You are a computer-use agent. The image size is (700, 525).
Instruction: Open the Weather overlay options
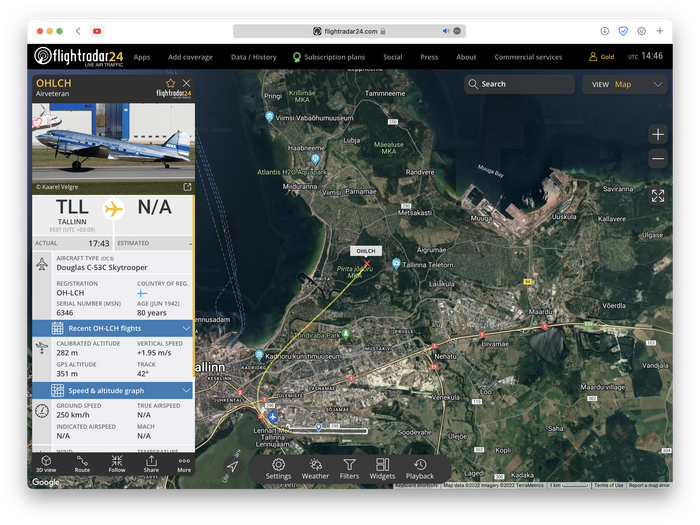315,468
